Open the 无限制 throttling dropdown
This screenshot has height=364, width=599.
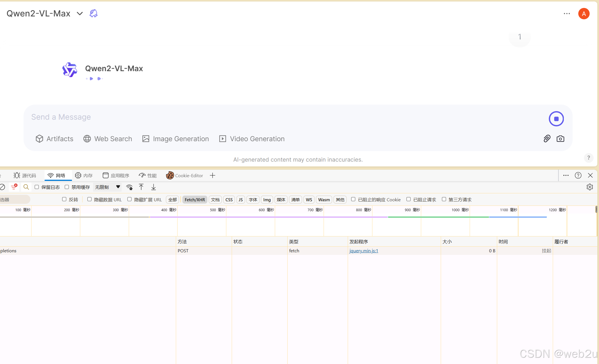(108, 187)
